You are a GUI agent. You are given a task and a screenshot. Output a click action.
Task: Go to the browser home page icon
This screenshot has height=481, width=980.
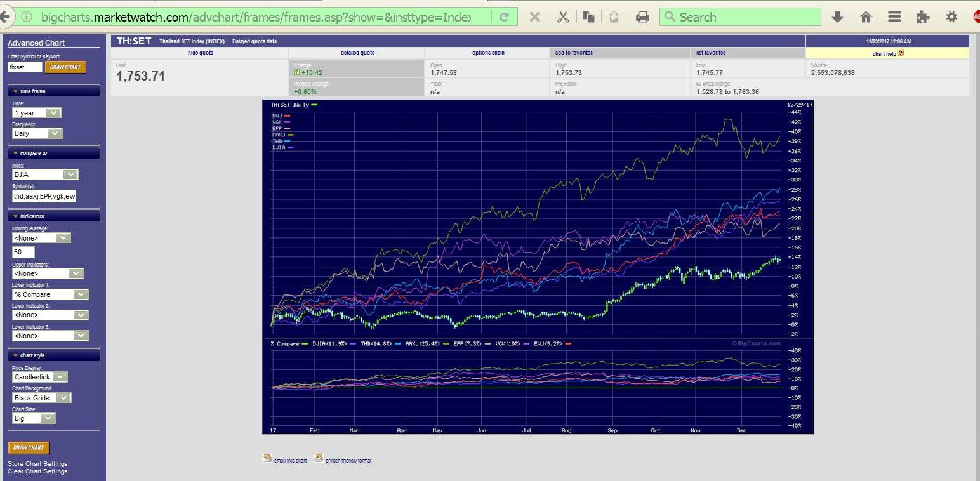866,17
